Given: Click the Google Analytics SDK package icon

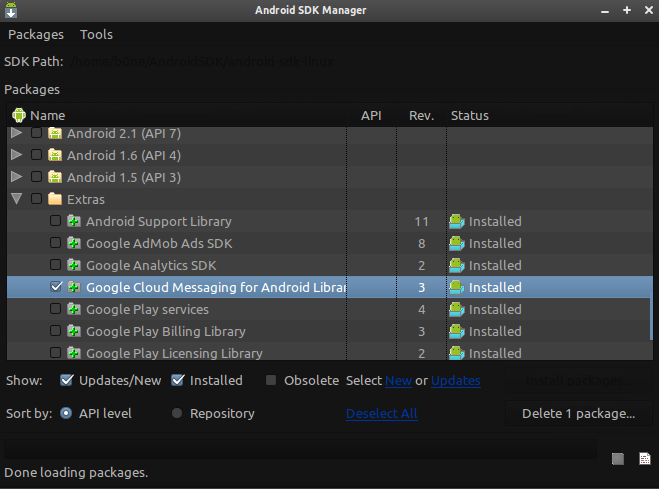Looking at the screenshot, I should click(x=74, y=265).
